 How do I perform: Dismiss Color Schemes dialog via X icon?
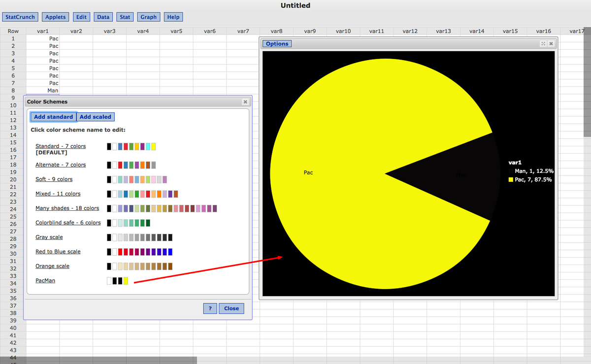tap(245, 102)
